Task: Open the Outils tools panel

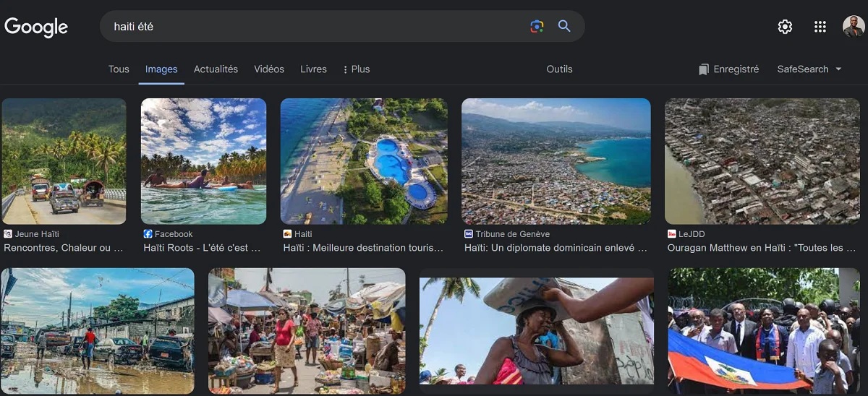Action: (559, 69)
